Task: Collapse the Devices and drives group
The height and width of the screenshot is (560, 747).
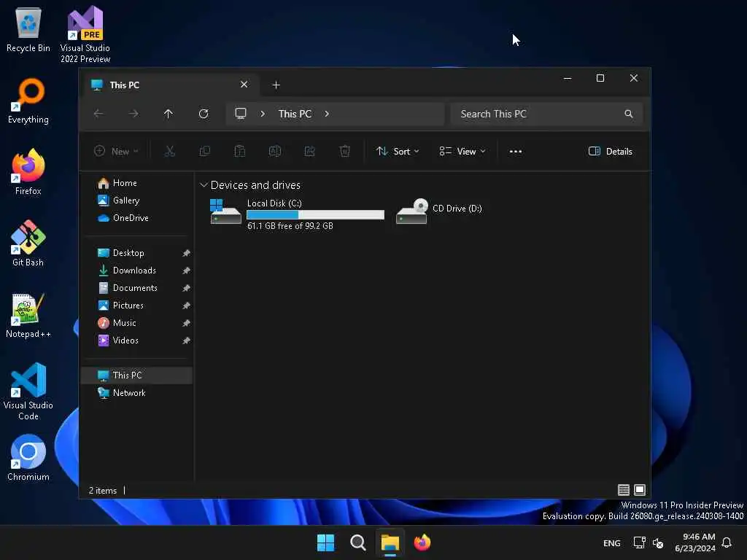Action: pyautogui.click(x=204, y=184)
